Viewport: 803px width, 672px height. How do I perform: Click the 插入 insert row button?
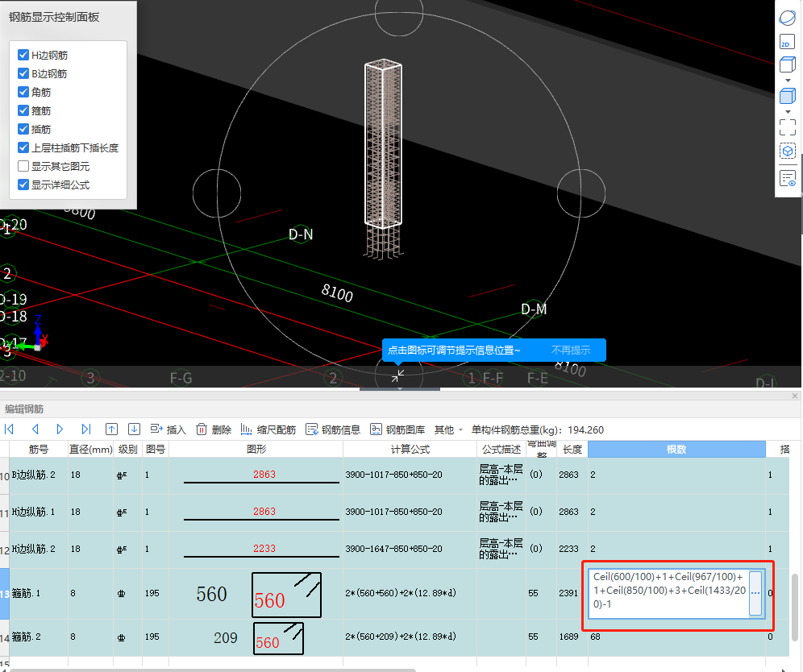click(168, 429)
